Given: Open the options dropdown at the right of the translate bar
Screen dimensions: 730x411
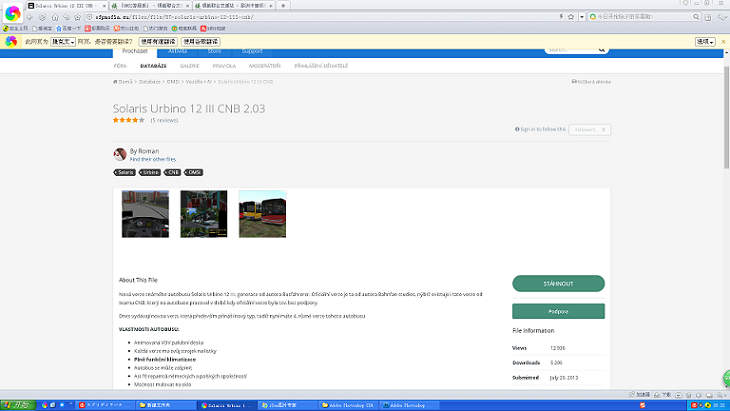Looking at the screenshot, I should click(705, 42).
